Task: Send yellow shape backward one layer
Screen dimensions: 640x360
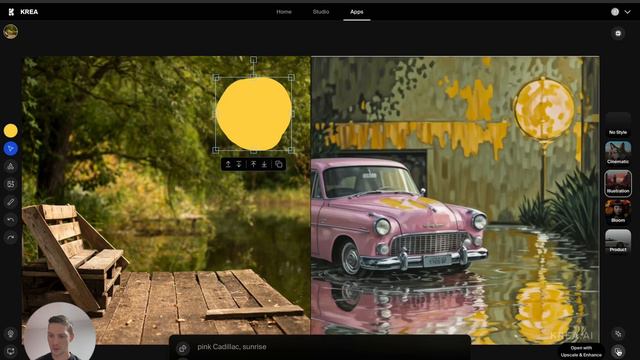Action: click(x=239, y=164)
